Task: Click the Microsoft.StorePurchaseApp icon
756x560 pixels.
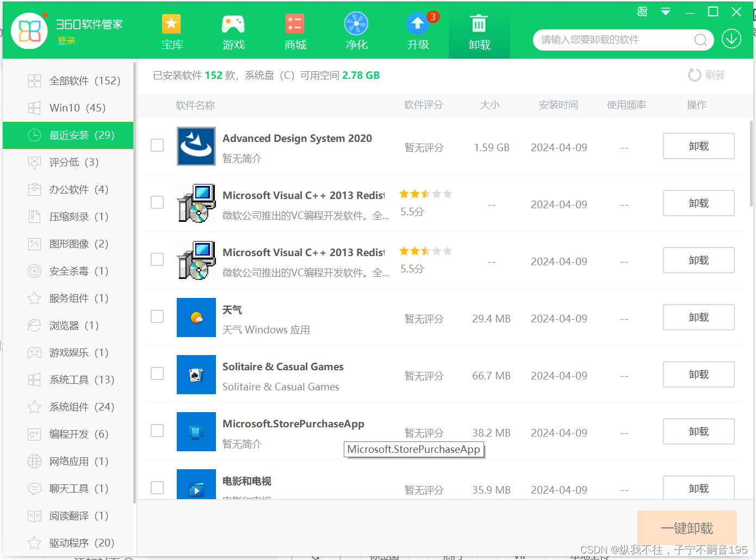Action: coord(196,432)
